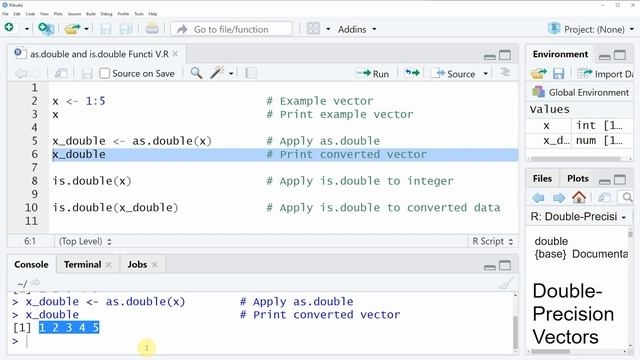Click the console input prompt line
The image size is (640, 360).
click(261, 341)
